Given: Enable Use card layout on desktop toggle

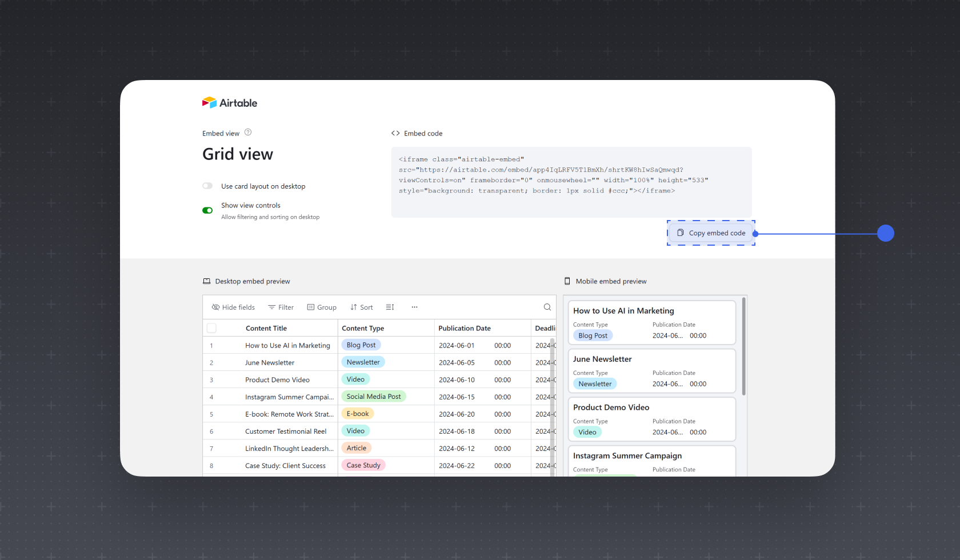Looking at the screenshot, I should (207, 186).
